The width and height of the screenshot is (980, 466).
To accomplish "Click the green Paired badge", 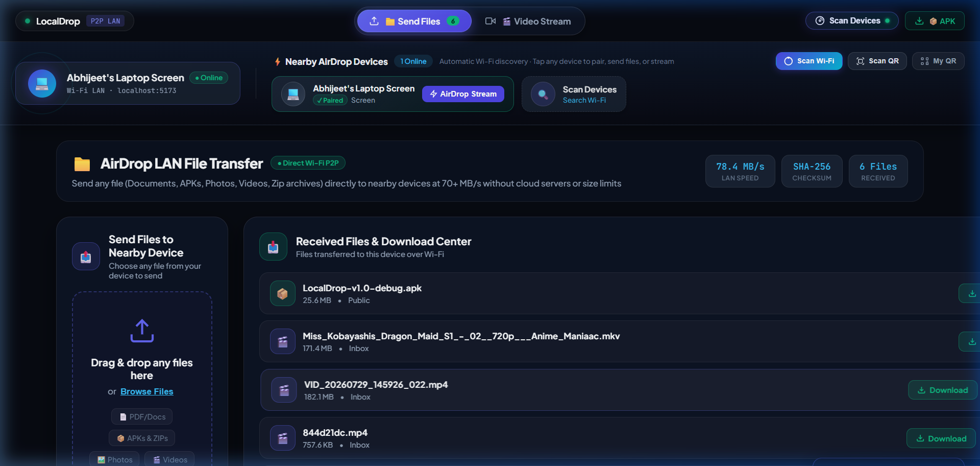I will coord(330,101).
